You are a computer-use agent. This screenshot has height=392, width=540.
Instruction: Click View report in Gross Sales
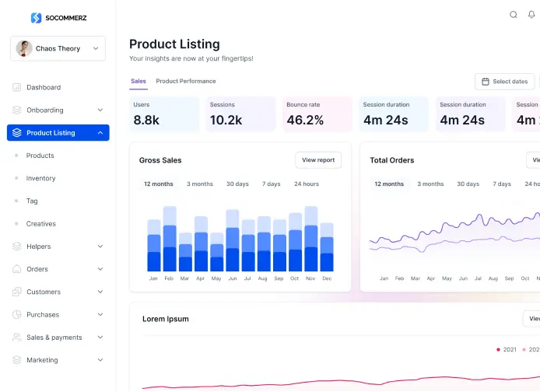[x=318, y=160]
